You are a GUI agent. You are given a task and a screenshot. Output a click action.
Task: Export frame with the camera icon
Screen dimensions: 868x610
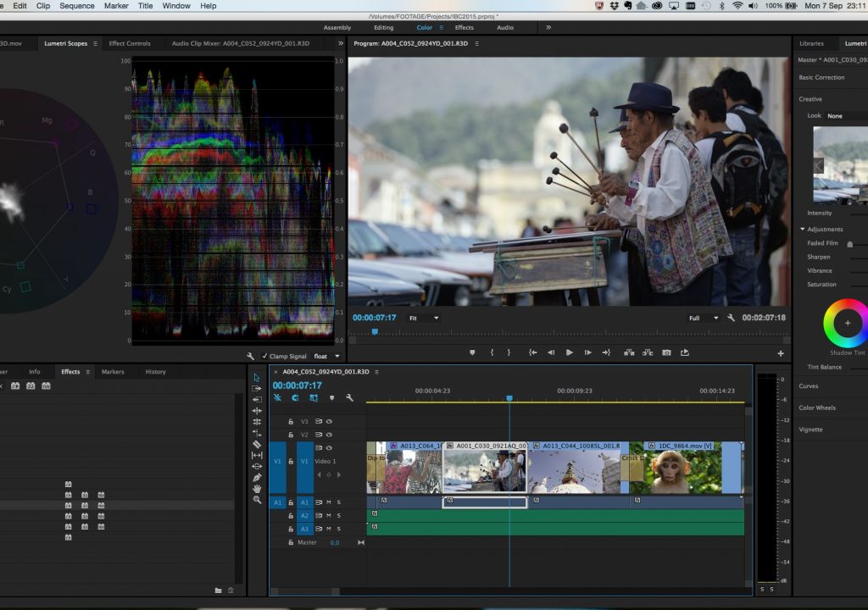(666, 352)
